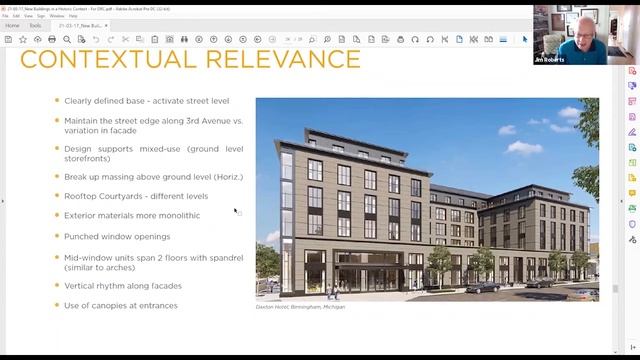Click 'Break up massing above ground level' bullet
Screen dimensions: 640x360
point(153,177)
